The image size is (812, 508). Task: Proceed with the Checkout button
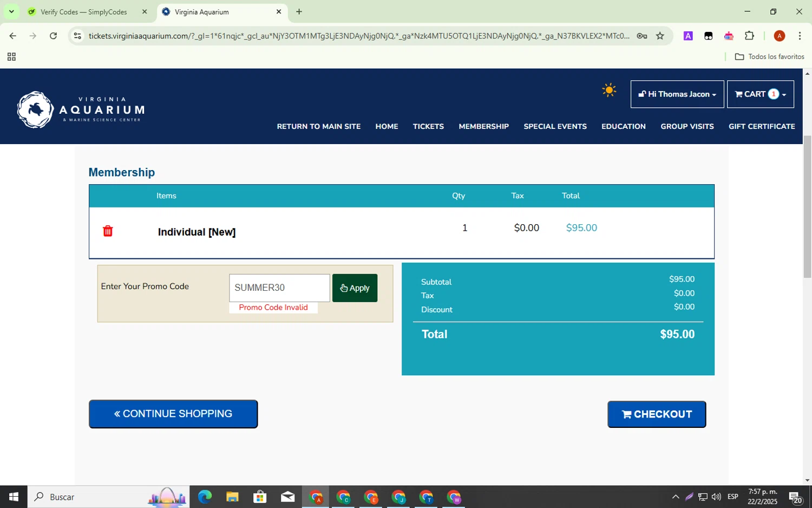coord(657,414)
